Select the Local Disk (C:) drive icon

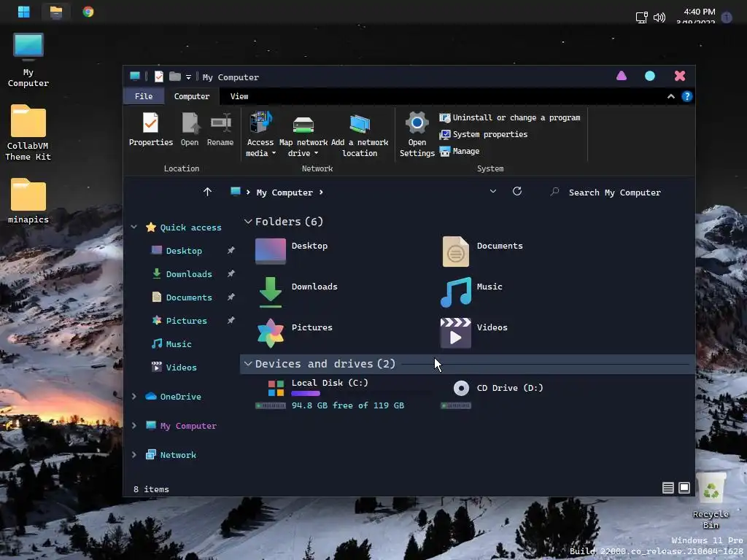(275, 388)
